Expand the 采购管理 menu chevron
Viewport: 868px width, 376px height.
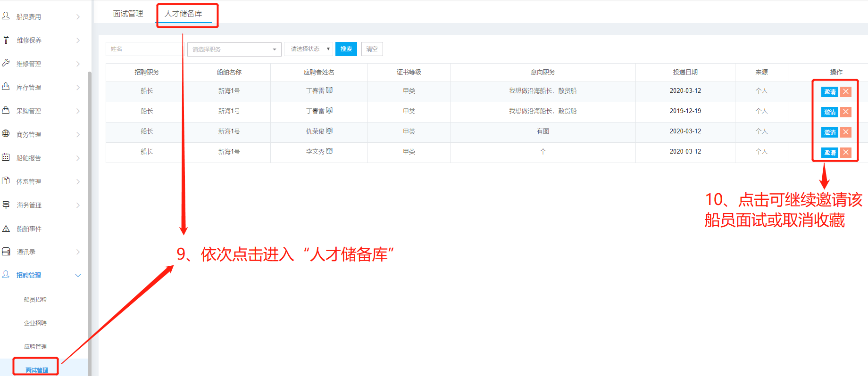click(x=78, y=111)
